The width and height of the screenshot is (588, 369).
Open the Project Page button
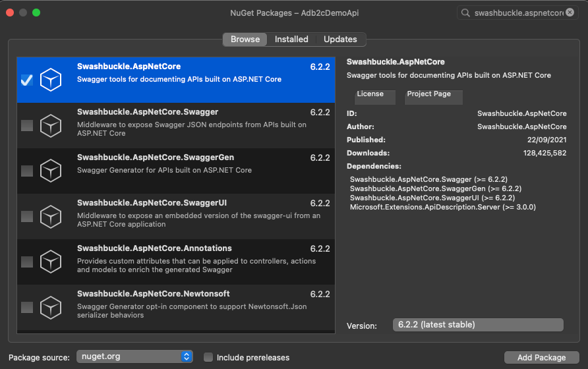pos(434,97)
